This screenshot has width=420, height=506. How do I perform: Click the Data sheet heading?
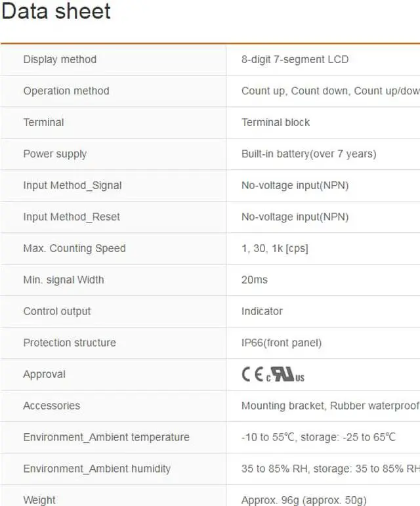(56, 11)
